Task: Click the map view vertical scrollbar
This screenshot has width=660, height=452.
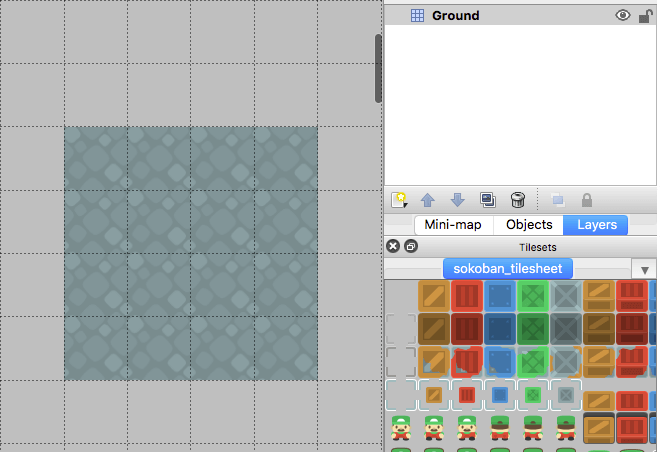Action: point(378,68)
